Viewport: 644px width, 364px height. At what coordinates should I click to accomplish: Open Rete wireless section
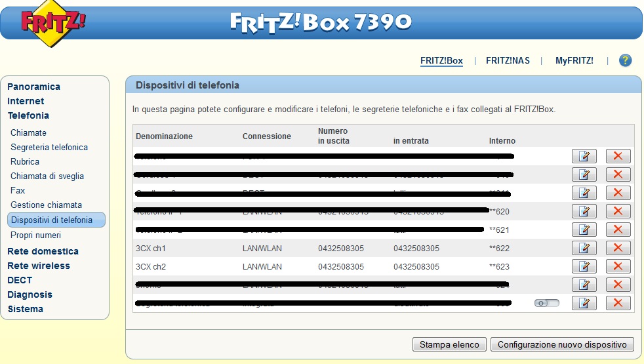pos(39,266)
